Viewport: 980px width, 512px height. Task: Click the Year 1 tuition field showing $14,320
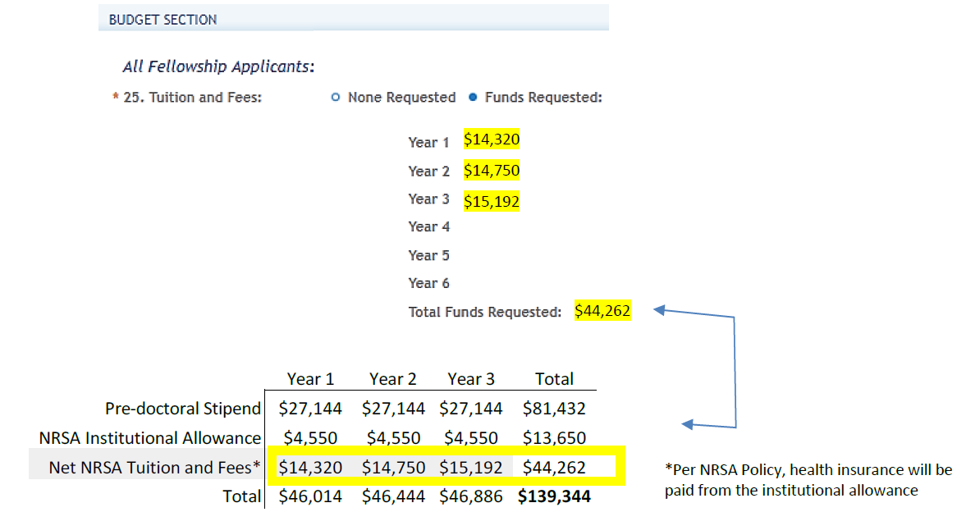point(492,140)
